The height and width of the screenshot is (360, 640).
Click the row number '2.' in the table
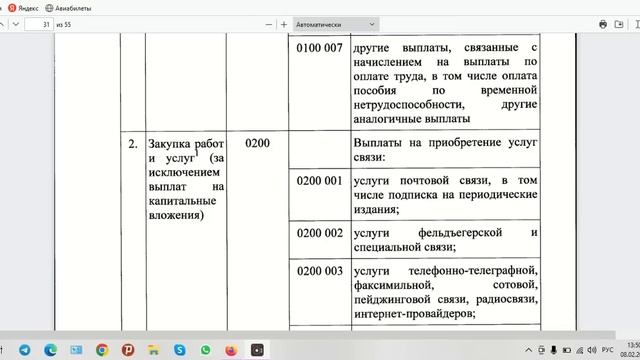coord(133,144)
